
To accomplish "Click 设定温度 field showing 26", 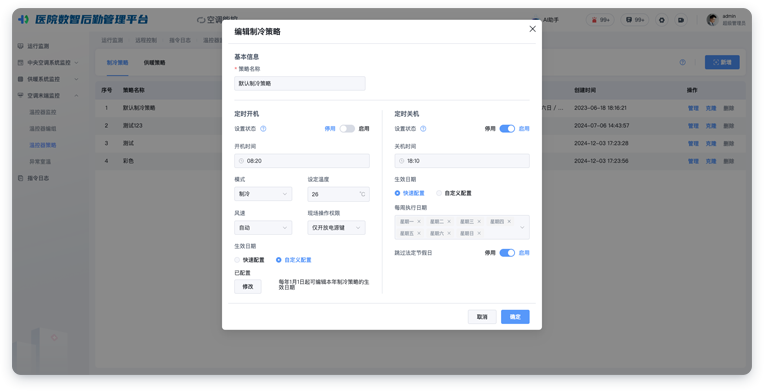I will tap(338, 194).
